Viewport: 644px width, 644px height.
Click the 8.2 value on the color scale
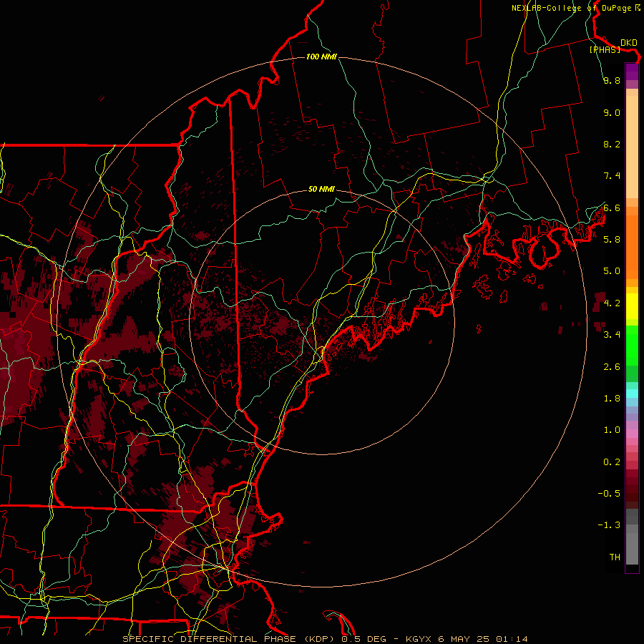pyautogui.click(x=612, y=144)
